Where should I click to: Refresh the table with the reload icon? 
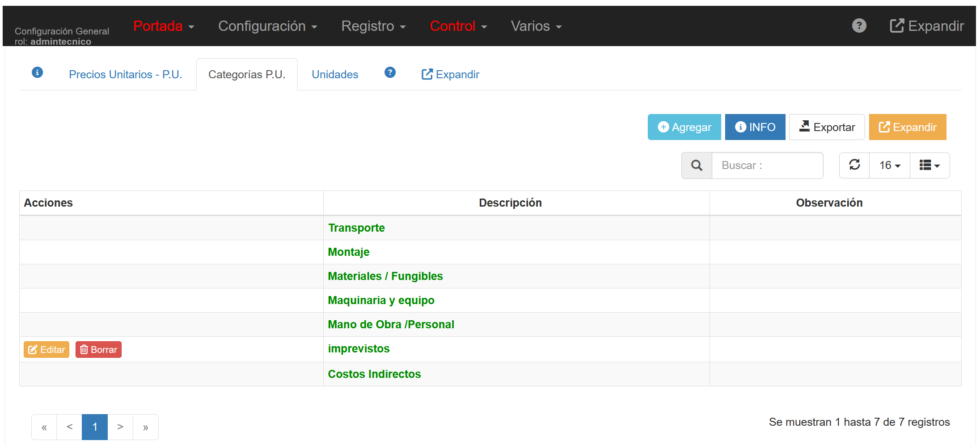(854, 165)
